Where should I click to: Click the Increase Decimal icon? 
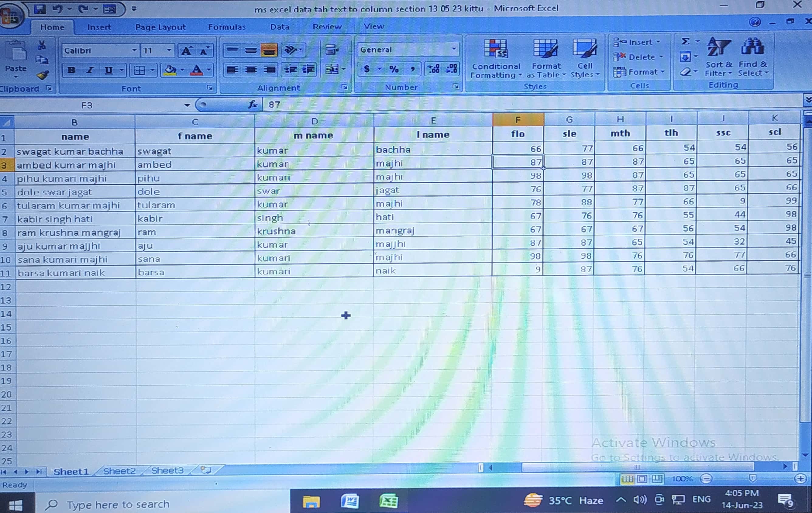(x=434, y=69)
